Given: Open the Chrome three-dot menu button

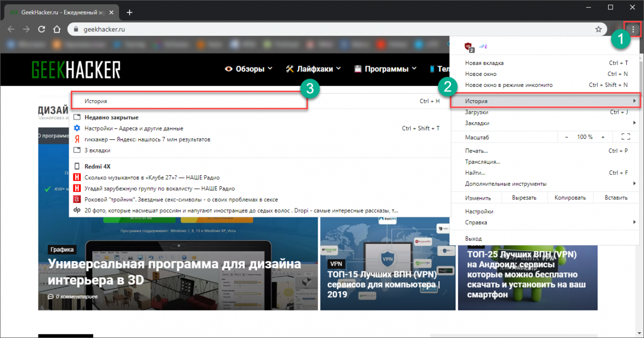Looking at the screenshot, I should tap(633, 30).
